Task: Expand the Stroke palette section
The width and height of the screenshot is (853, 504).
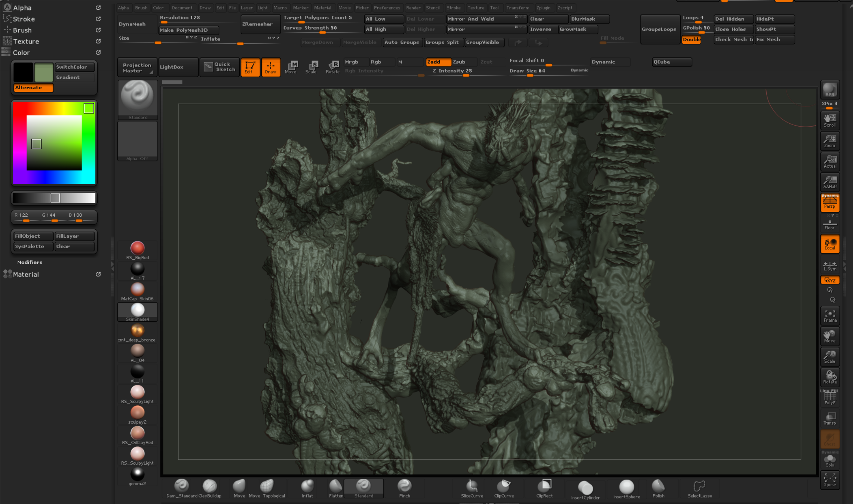Action: point(24,19)
